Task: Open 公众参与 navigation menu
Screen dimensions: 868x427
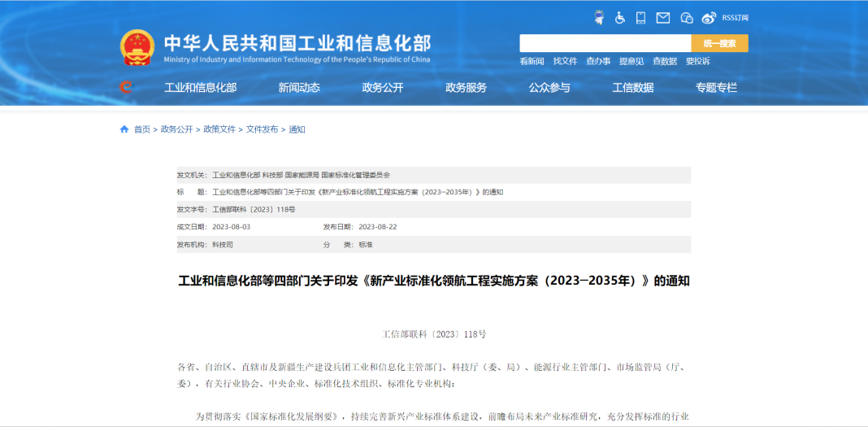Action: click(x=549, y=88)
